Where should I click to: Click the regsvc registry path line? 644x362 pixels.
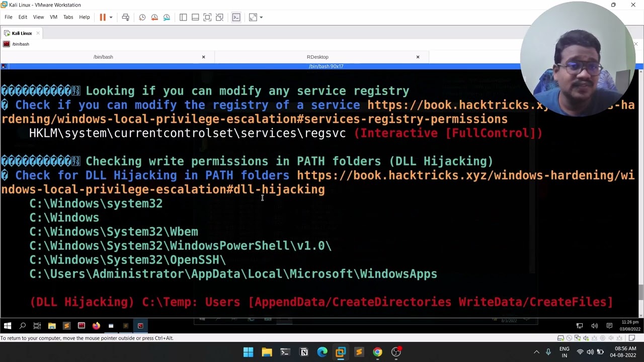(x=187, y=133)
